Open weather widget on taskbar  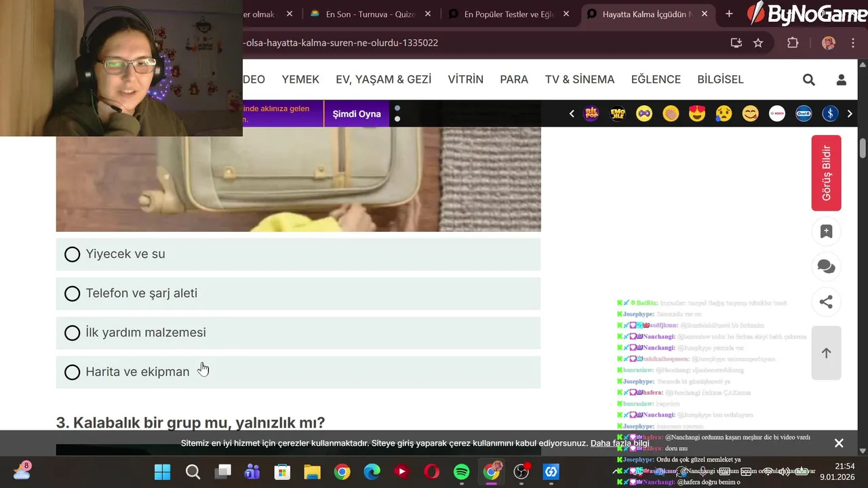point(22,471)
